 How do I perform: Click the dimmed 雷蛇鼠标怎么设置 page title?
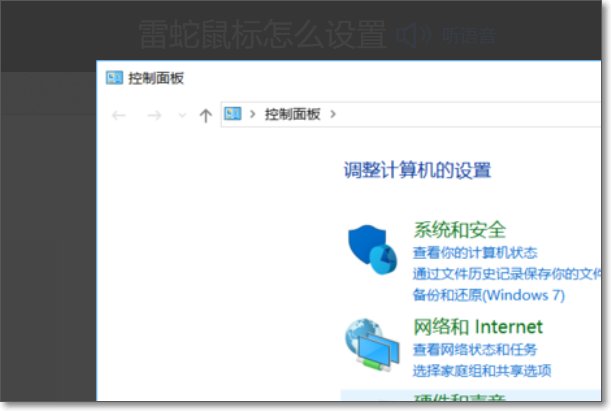click(x=262, y=34)
